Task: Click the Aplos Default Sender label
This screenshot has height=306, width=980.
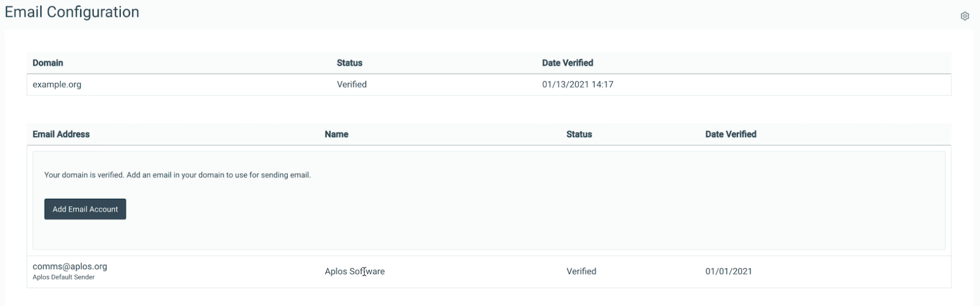Action: [x=64, y=277]
